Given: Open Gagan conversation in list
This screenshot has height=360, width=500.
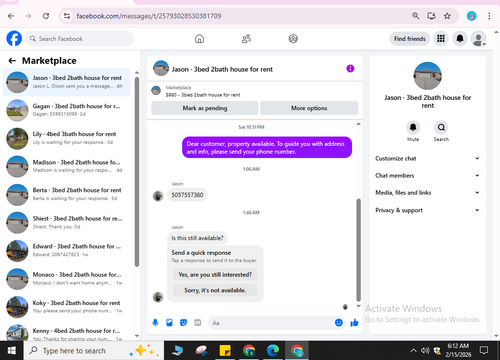Looking at the screenshot, I should coord(67,110).
